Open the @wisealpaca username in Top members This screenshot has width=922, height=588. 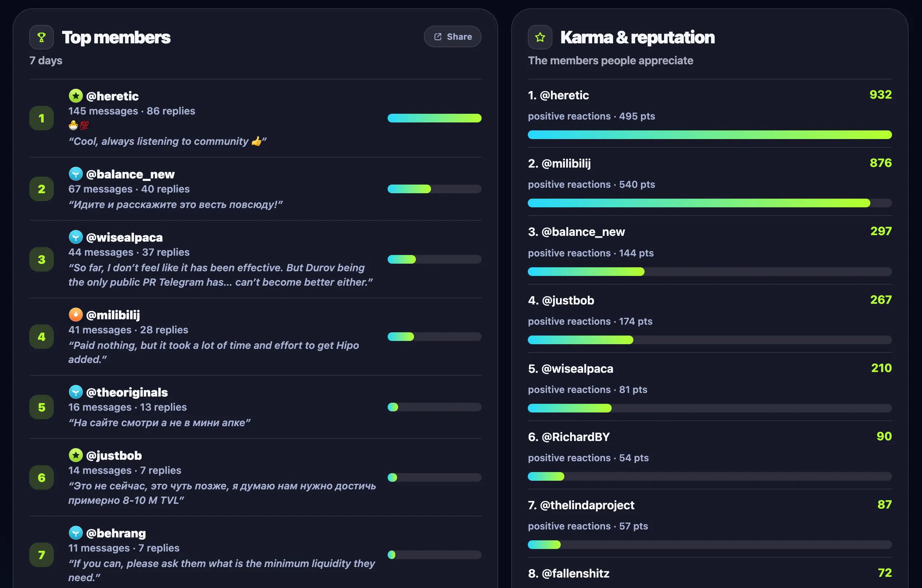pos(124,237)
